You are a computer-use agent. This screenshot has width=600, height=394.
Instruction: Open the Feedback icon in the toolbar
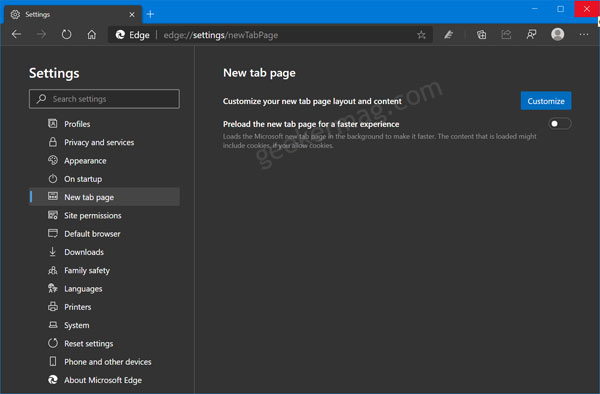pos(532,35)
